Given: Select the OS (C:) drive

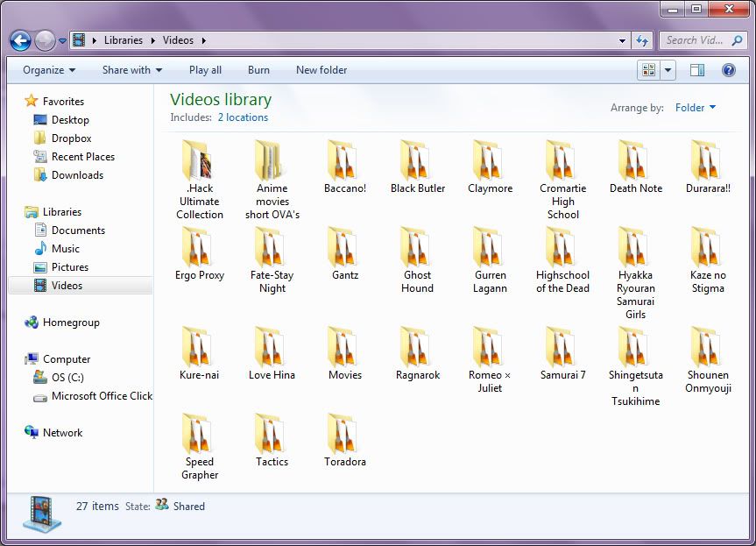Looking at the screenshot, I should pos(59,377).
